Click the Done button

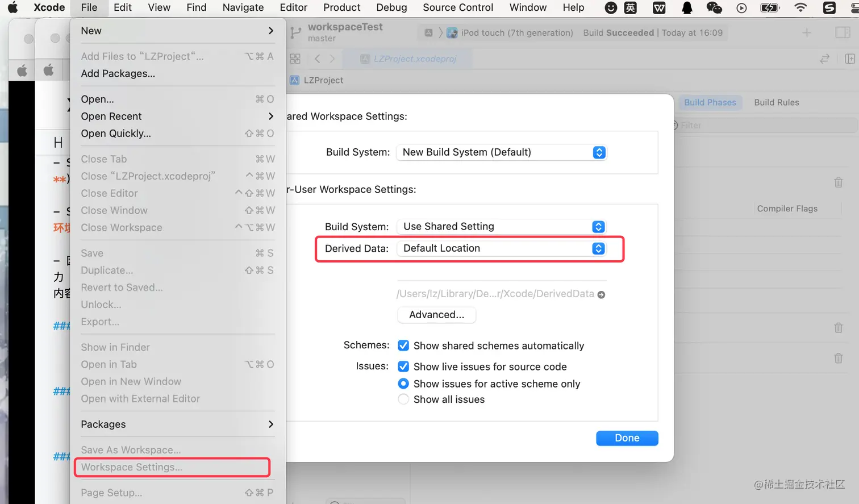627,438
